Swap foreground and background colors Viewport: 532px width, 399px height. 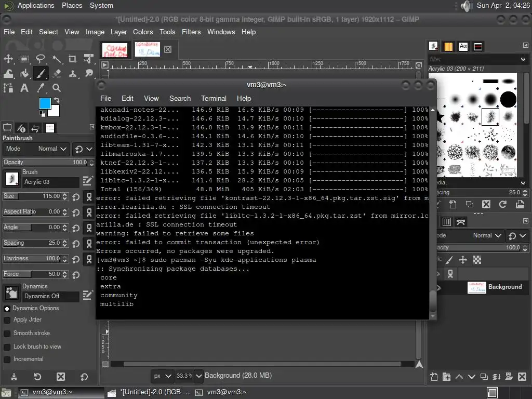click(57, 100)
